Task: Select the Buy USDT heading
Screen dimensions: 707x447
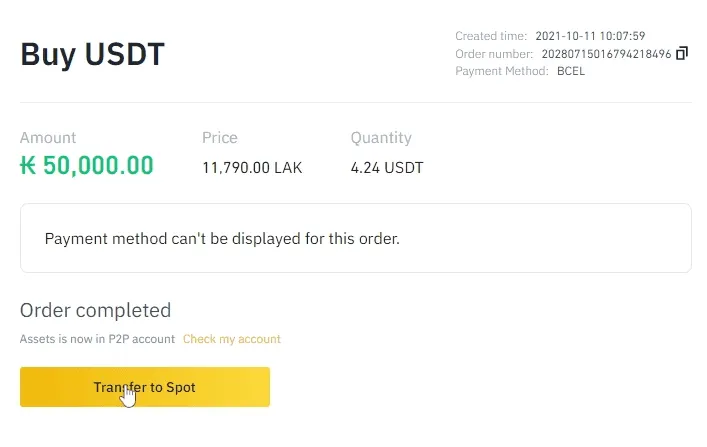Action: click(x=92, y=54)
